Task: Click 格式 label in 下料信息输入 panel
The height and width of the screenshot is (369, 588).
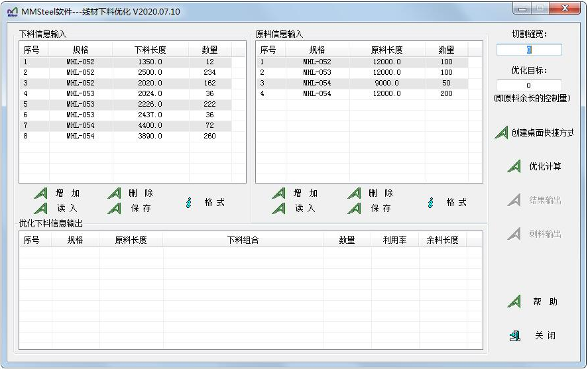Action: click(215, 202)
